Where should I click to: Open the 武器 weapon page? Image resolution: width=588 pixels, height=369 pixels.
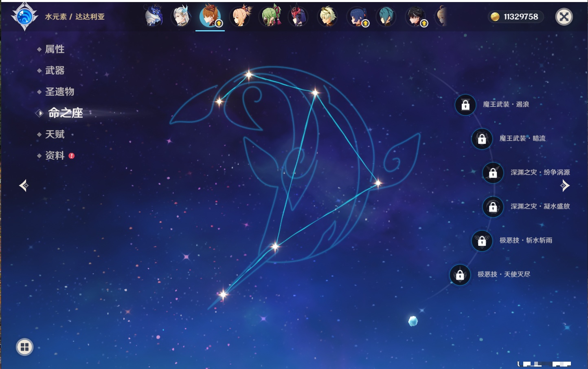[x=55, y=70]
